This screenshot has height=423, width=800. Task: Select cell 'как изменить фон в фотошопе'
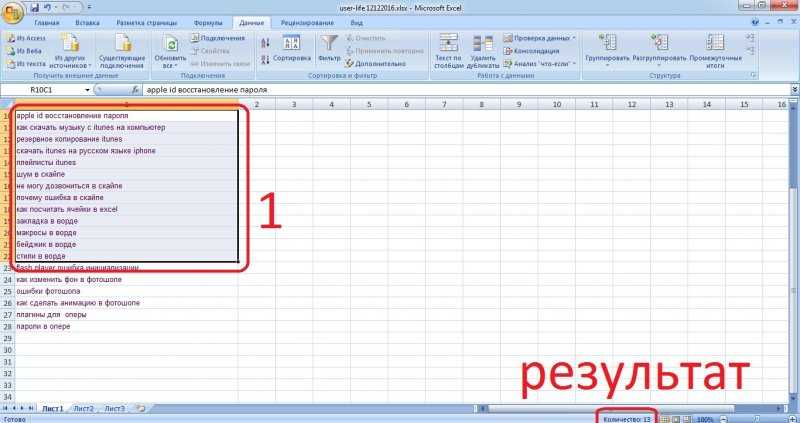(x=126, y=280)
